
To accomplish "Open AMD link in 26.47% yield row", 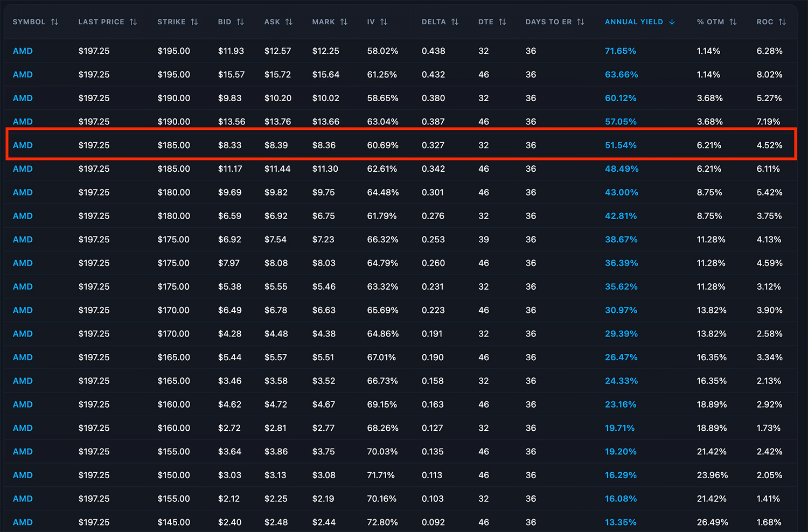I will pyautogui.click(x=23, y=358).
